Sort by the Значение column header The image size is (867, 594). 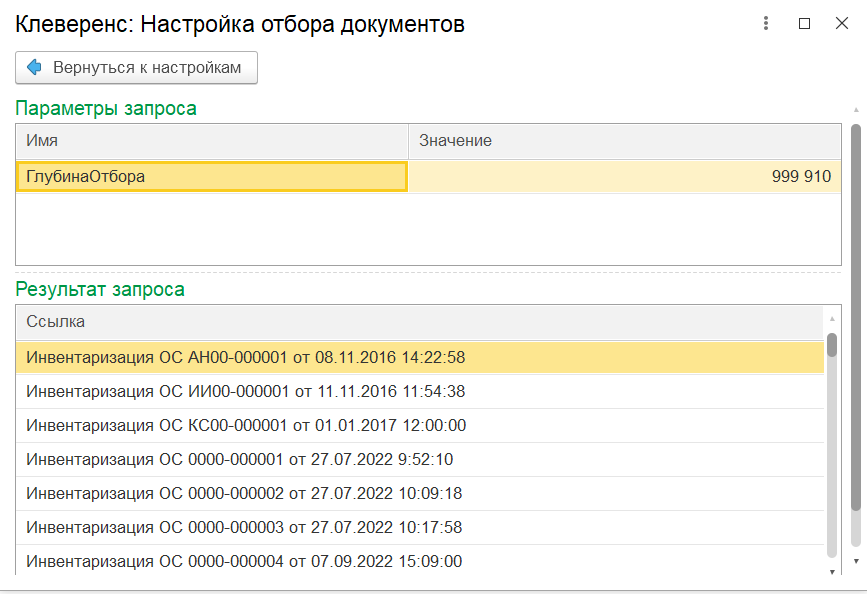click(625, 141)
